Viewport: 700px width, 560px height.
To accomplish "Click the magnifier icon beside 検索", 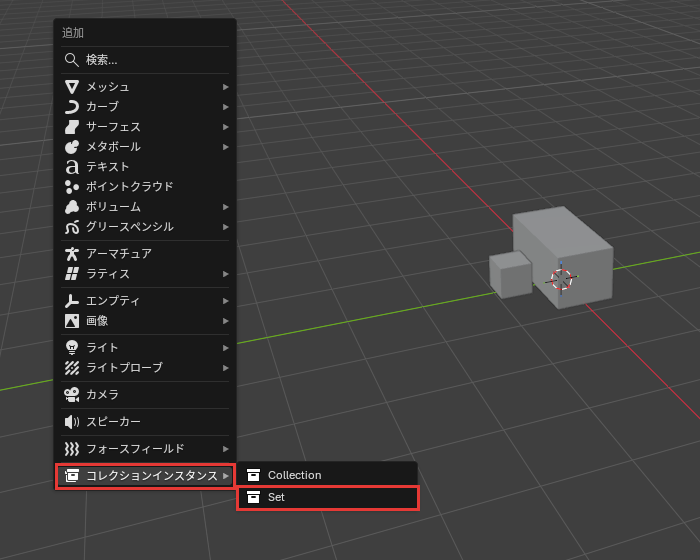I will pos(72,60).
